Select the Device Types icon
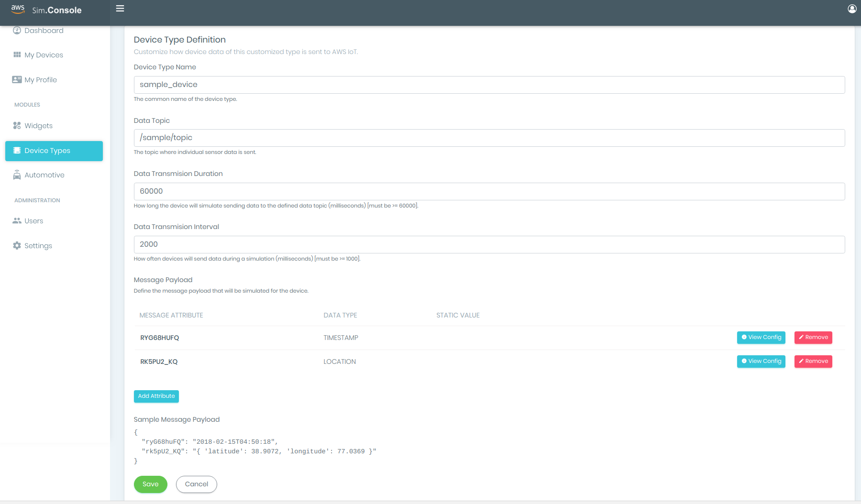Image resolution: width=861 pixels, height=504 pixels. [17, 151]
